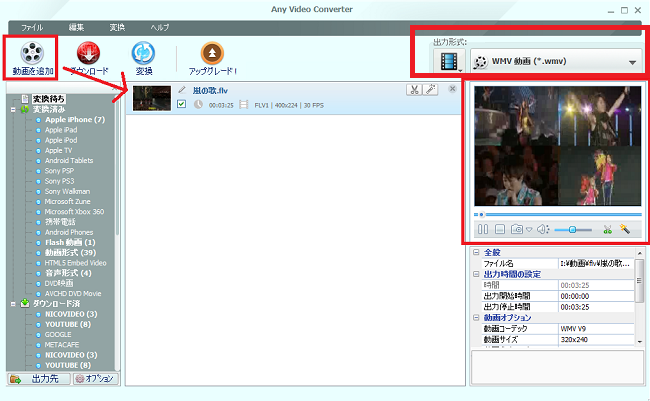The image size is (650, 401).
Task: Select Apple iPhone (7) in the tree
Action: tap(75, 119)
